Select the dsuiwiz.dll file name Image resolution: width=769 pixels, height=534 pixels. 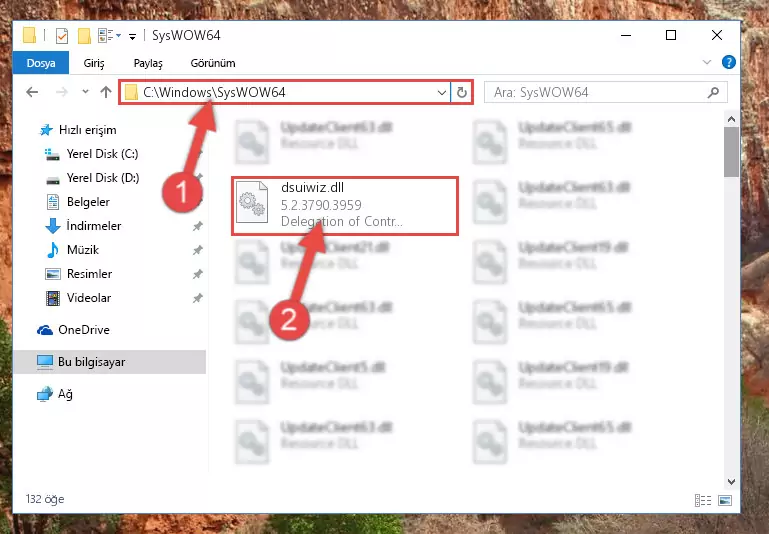312,187
